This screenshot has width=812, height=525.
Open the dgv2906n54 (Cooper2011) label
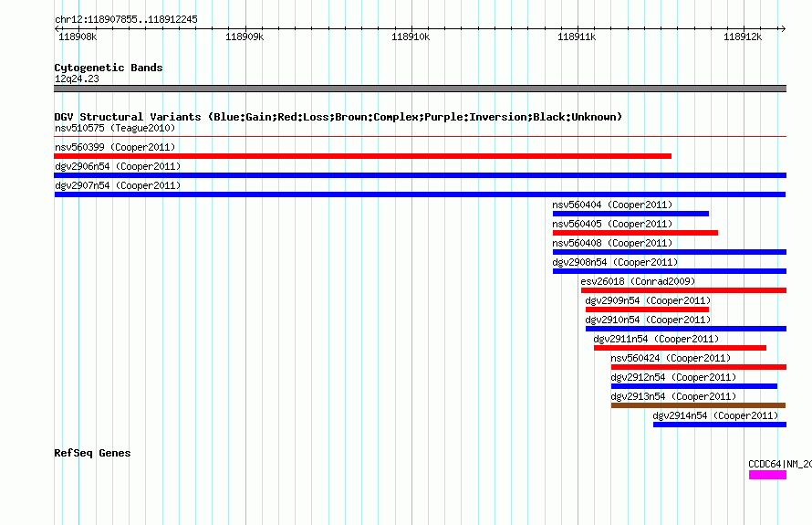[118, 166]
